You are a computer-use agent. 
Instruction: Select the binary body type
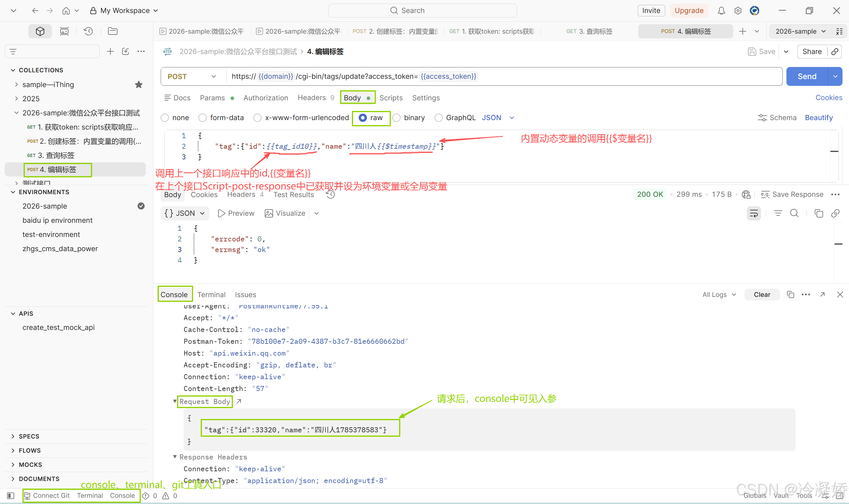(396, 118)
